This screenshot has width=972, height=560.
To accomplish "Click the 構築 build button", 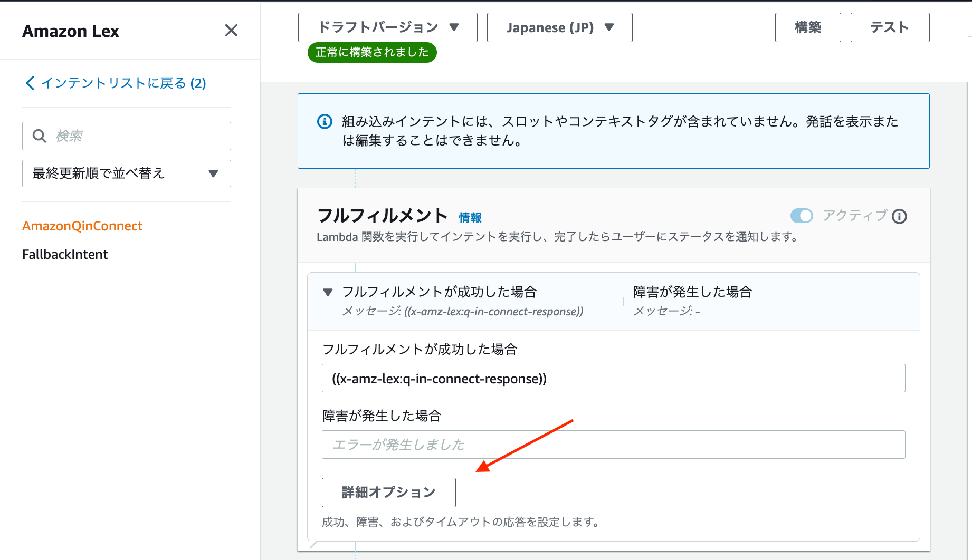I will pos(808,27).
